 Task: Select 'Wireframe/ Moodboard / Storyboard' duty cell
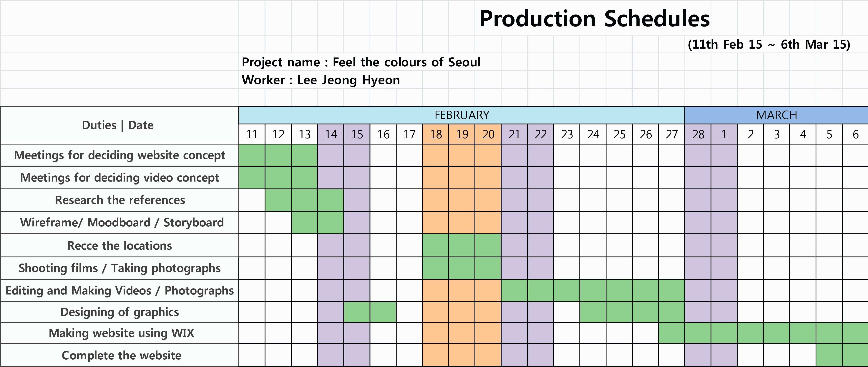pos(122,223)
